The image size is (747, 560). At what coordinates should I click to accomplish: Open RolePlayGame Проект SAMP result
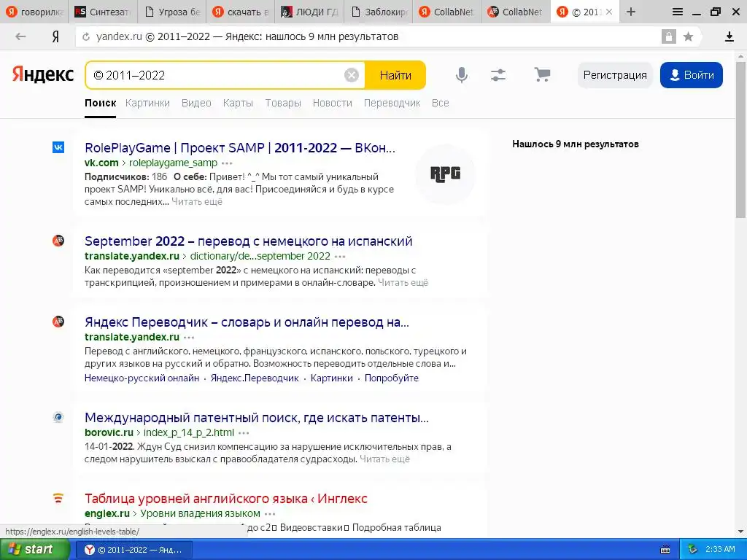(239, 148)
